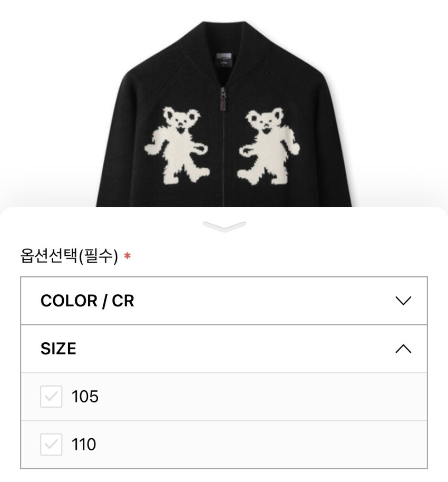Viewport: 448px width, 482px height.
Task: Collapse the option sheet using the handle chevron
Action: [x=224, y=226]
